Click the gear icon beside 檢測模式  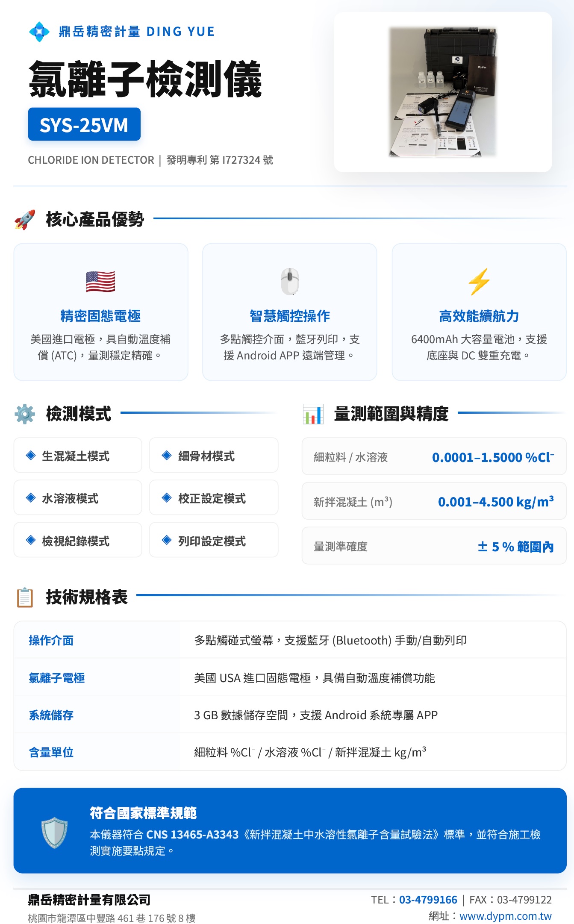[25, 414]
